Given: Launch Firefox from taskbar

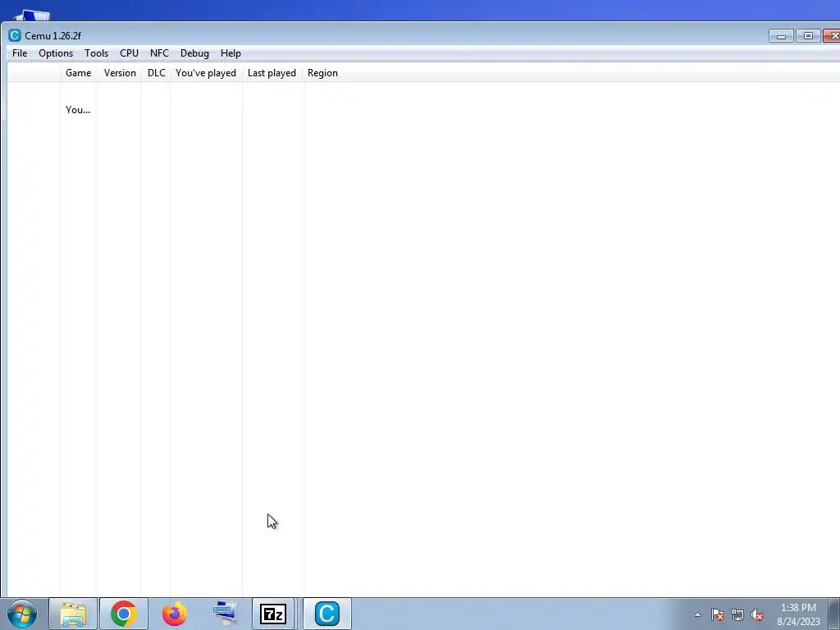Looking at the screenshot, I should (175, 614).
